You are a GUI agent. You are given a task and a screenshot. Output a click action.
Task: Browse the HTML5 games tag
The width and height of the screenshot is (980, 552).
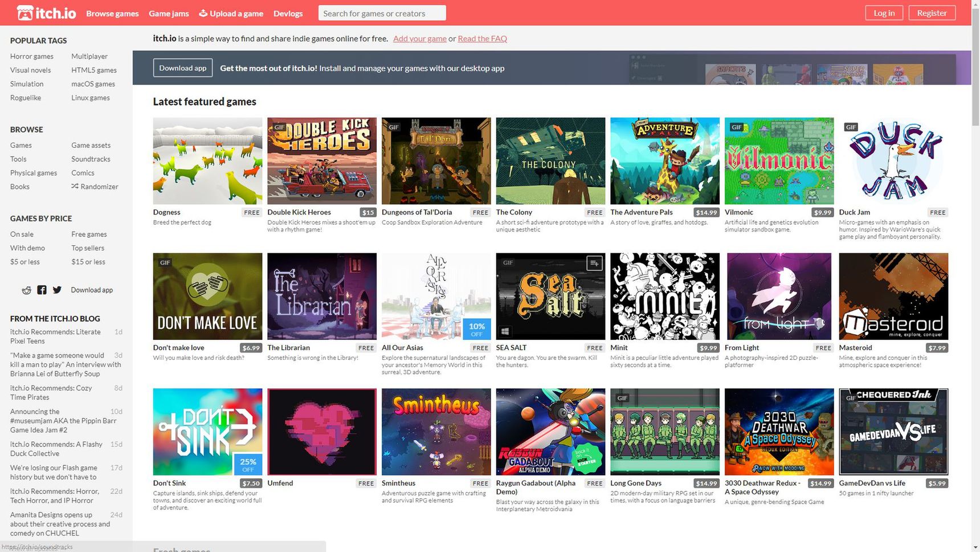tap(94, 70)
